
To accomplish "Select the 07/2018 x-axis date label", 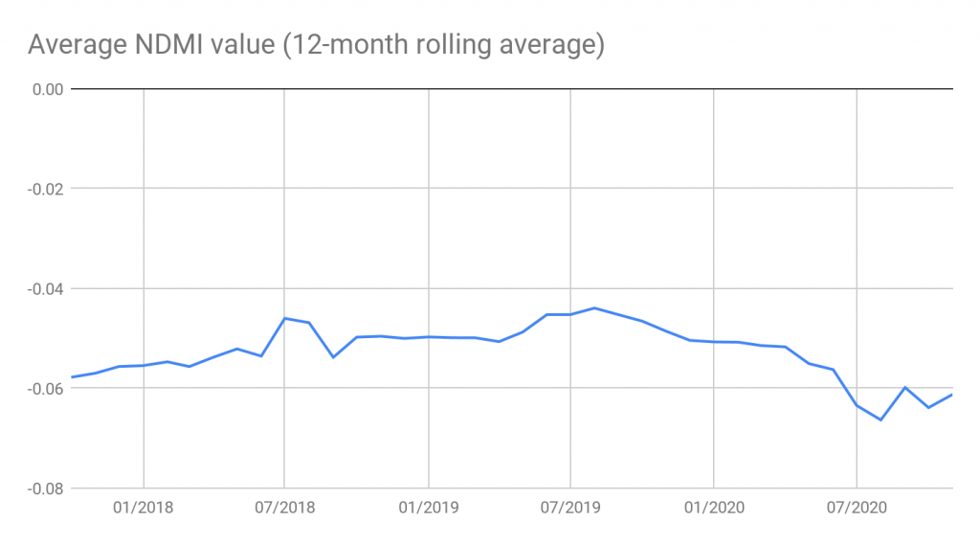I will coord(285,508).
